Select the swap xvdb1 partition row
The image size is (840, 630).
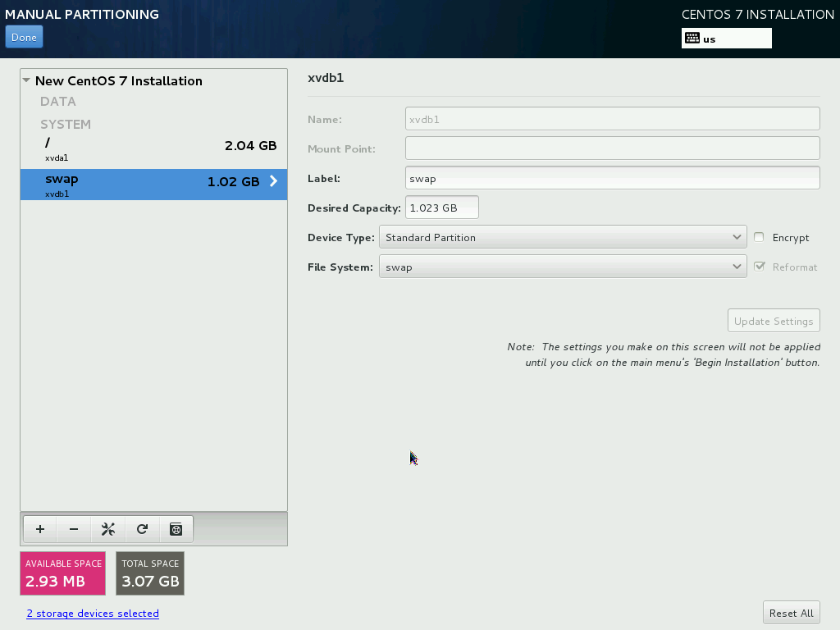pos(153,185)
